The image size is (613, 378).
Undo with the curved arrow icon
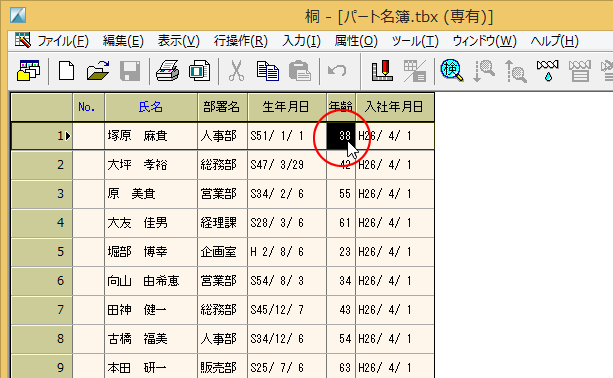pyautogui.click(x=337, y=71)
